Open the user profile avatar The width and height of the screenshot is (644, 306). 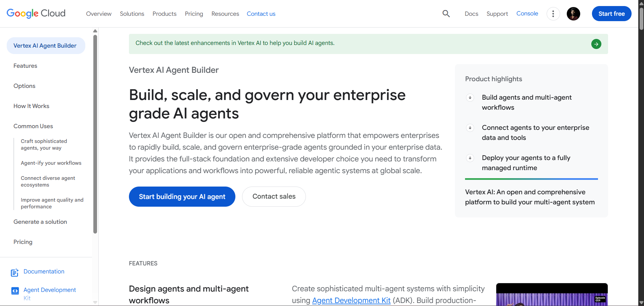573,14
